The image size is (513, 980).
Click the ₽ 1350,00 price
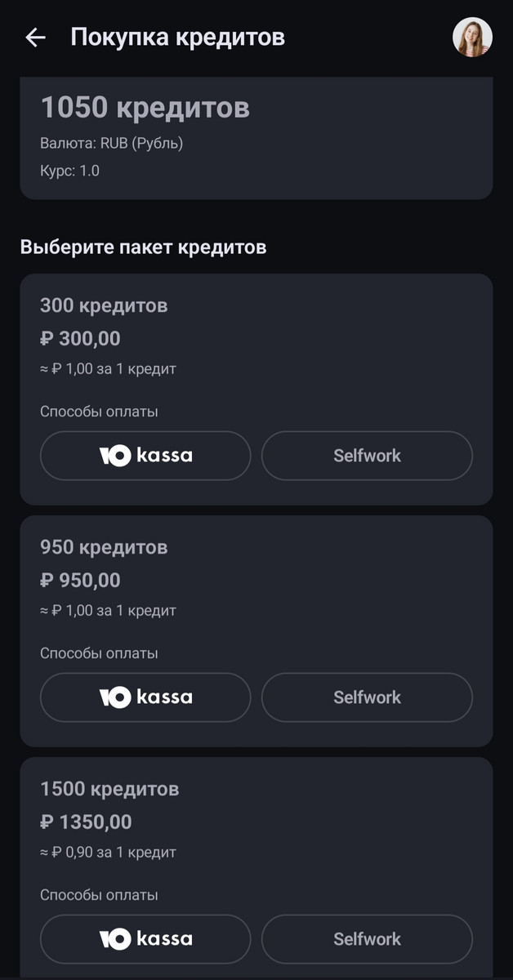point(86,822)
